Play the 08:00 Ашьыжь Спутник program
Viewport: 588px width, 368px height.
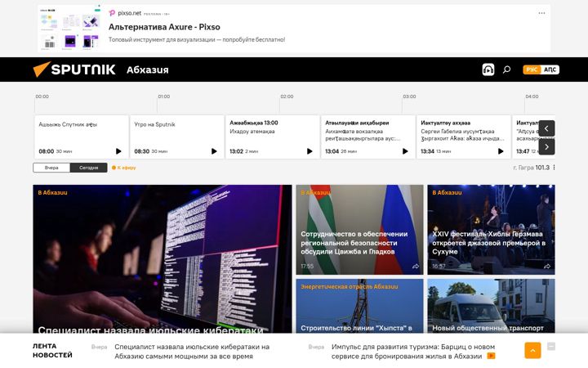coord(118,151)
